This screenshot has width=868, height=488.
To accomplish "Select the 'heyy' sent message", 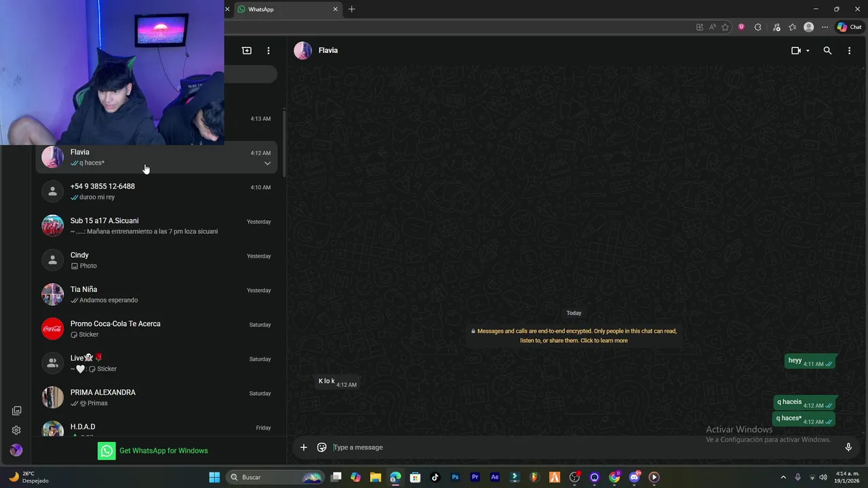I will 810,362.
